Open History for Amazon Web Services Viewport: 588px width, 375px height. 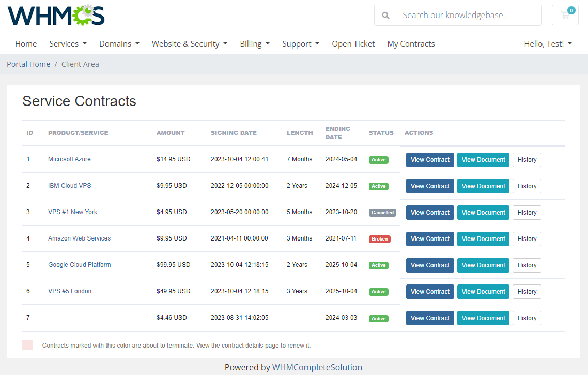pos(527,239)
